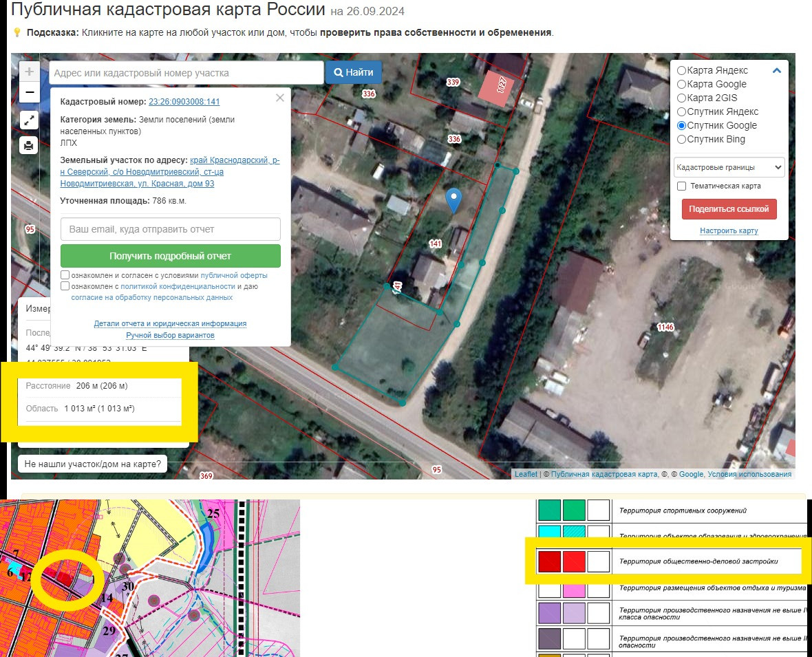Open Ручной выбор вариантов link
The height and width of the screenshot is (657, 812).
170,335
